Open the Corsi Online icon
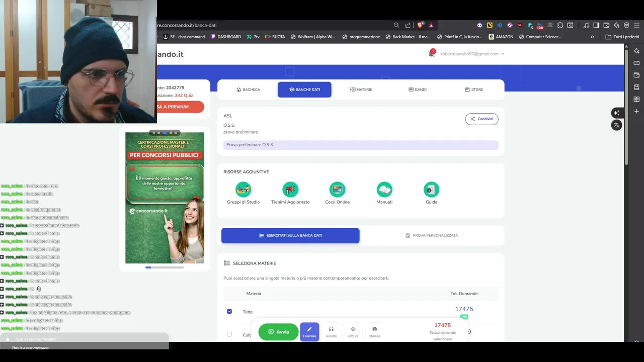The width and height of the screenshot is (644, 362). (337, 190)
